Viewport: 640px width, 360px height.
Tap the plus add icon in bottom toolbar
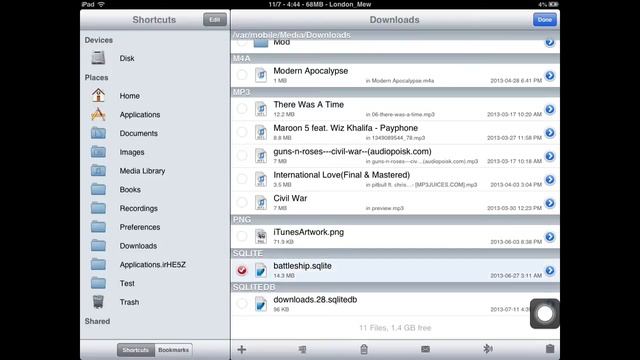(242, 349)
